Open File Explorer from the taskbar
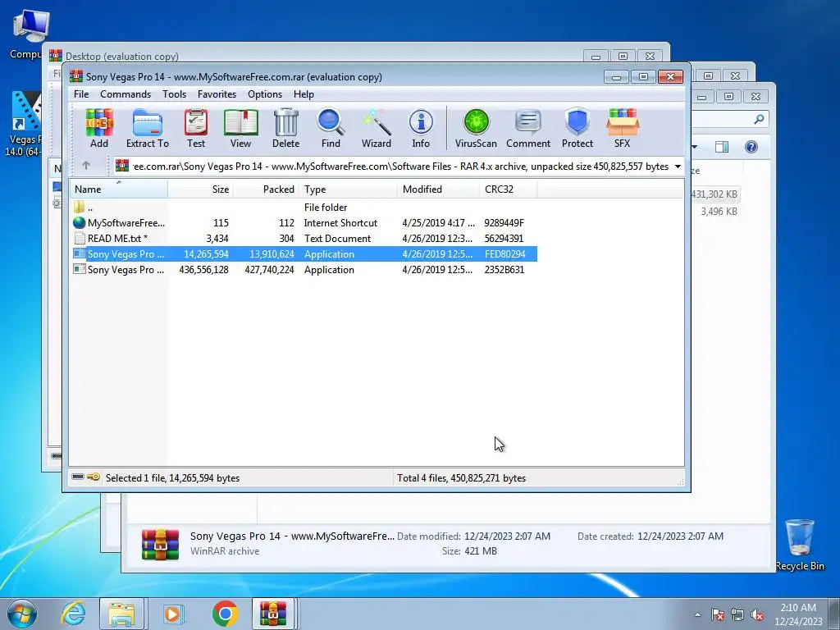 click(x=121, y=614)
